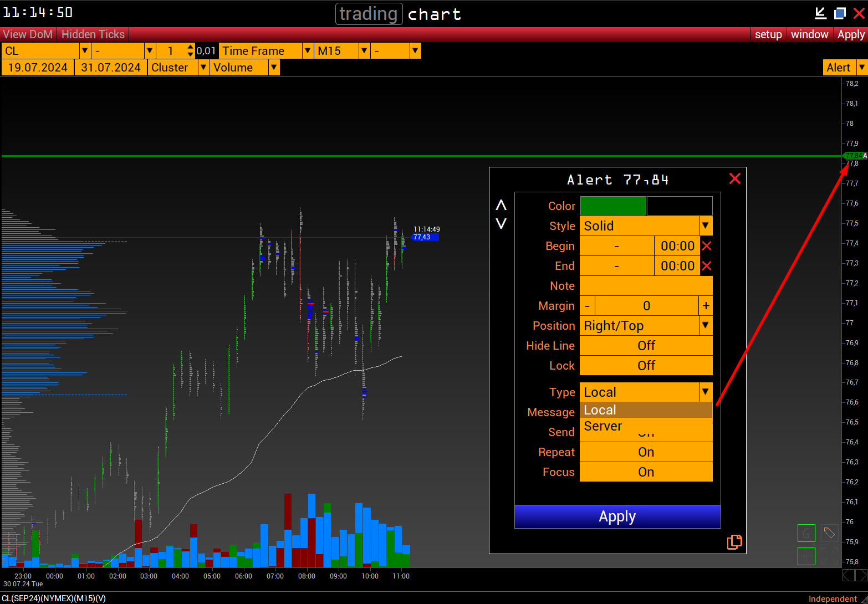Click the fit-to-screen arrows icon
The height and width of the screenshot is (604, 868).
[x=829, y=556]
